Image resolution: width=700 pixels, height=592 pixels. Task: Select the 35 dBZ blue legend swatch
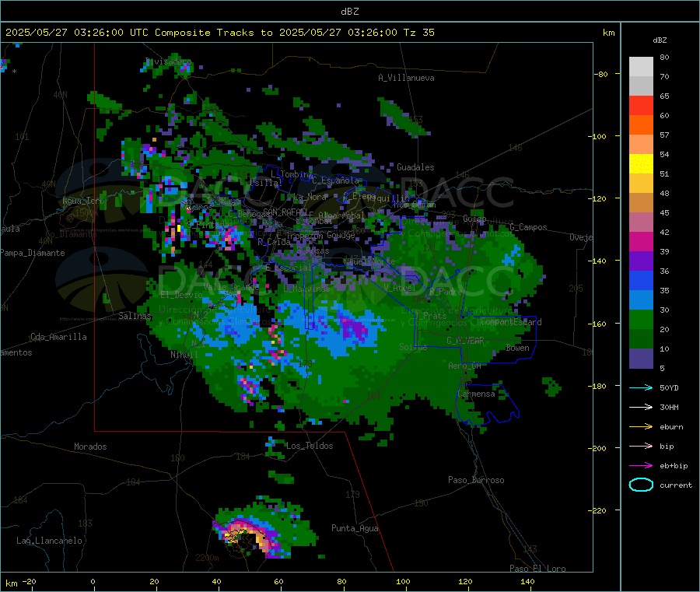pos(641,280)
